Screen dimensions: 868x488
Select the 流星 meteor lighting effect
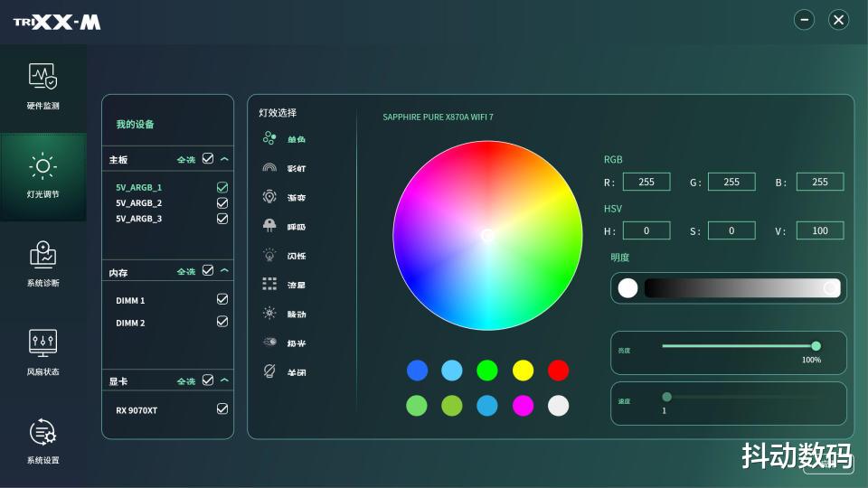tap(284, 285)
